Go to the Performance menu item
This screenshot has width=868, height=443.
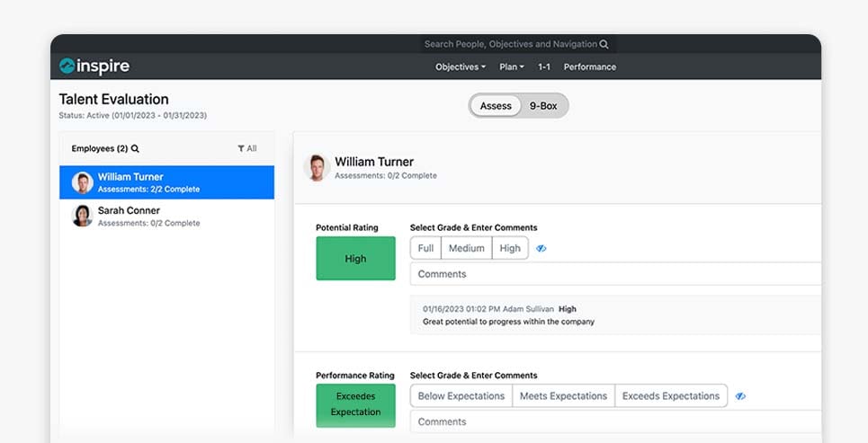[589, 67]
